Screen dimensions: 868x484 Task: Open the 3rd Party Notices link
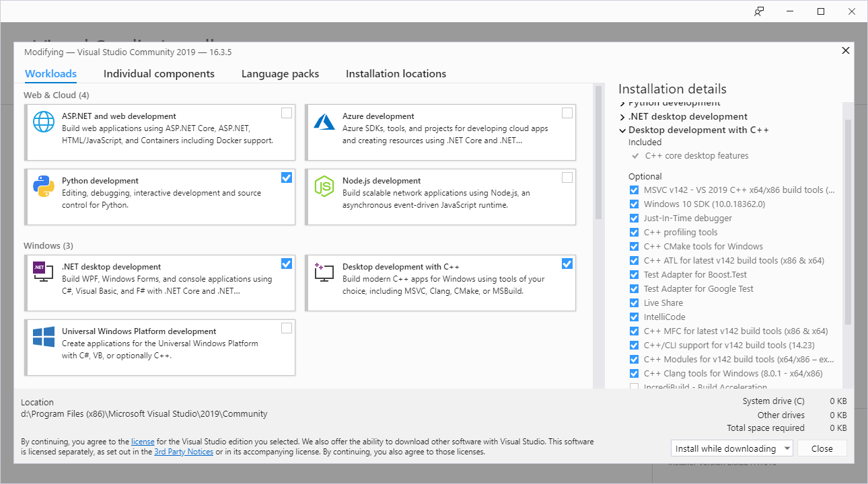pyautogui.click(x=184, y=452)
